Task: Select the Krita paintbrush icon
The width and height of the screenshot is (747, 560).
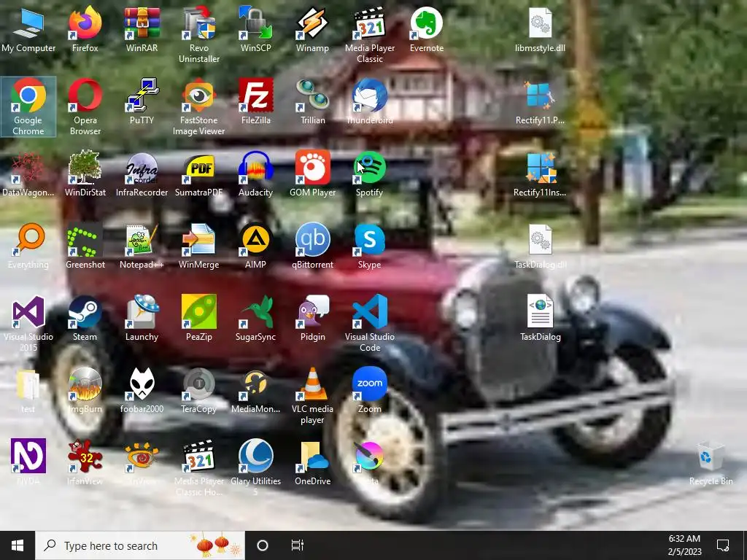Action: click(x=370, y=457)
